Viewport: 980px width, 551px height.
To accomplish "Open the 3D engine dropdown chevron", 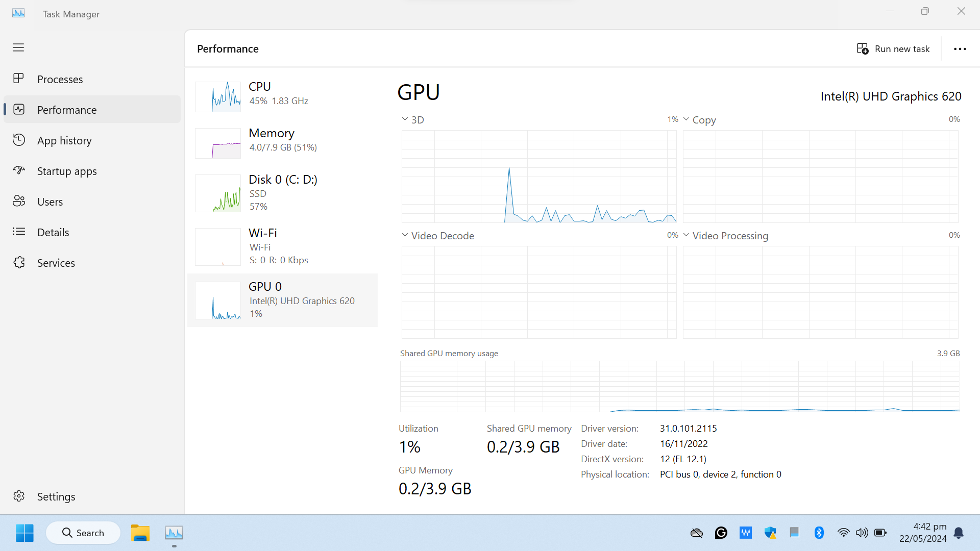I will pyautogui.click(x=405, y=119).
